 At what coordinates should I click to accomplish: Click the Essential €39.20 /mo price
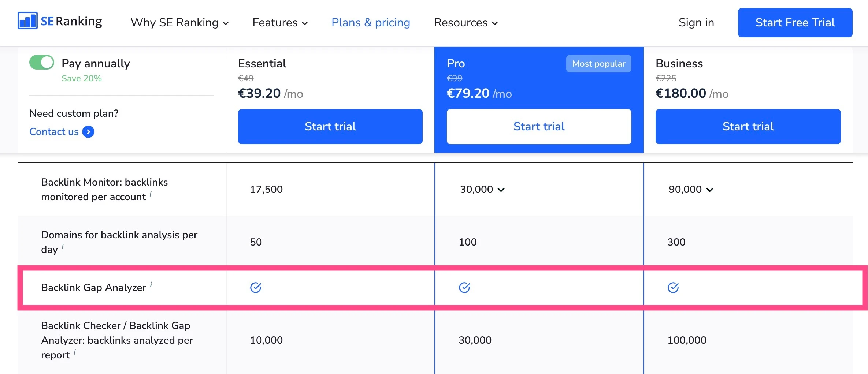(271, 93)
